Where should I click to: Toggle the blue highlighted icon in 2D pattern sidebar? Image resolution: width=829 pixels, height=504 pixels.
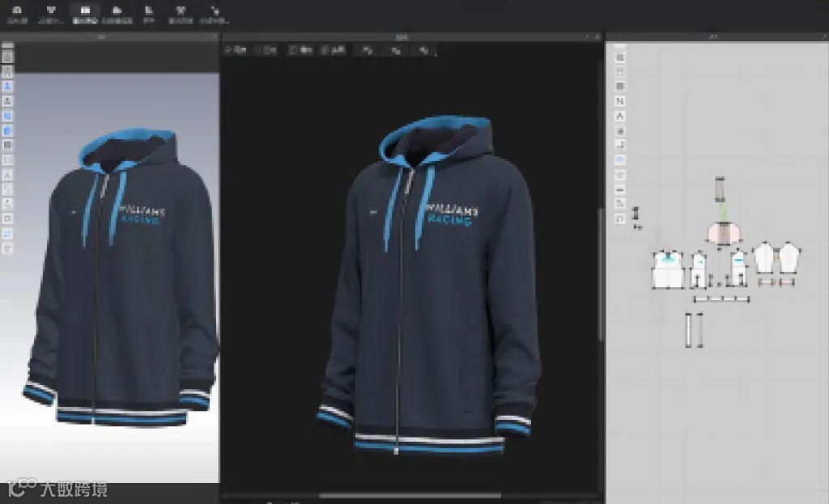[620, 159]
